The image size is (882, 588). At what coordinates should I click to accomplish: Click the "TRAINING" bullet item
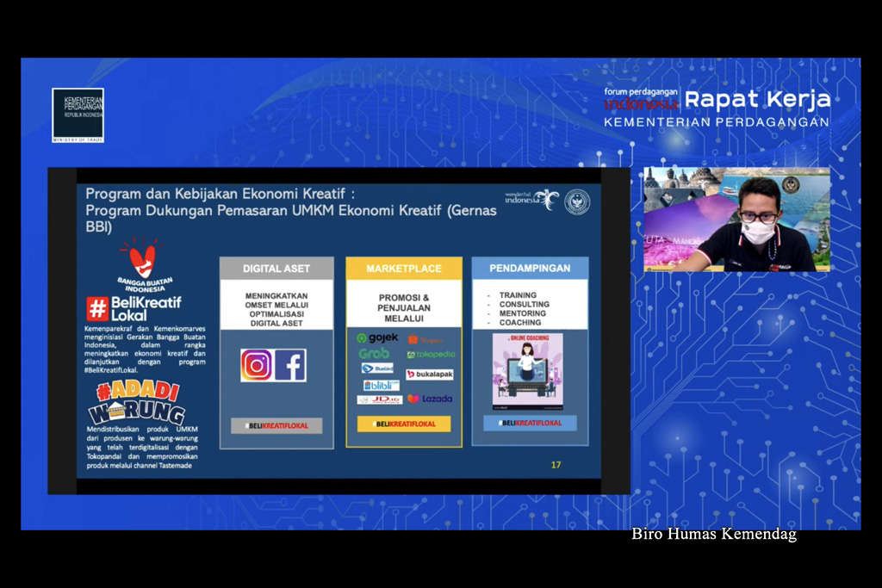[x=518, y=295]
